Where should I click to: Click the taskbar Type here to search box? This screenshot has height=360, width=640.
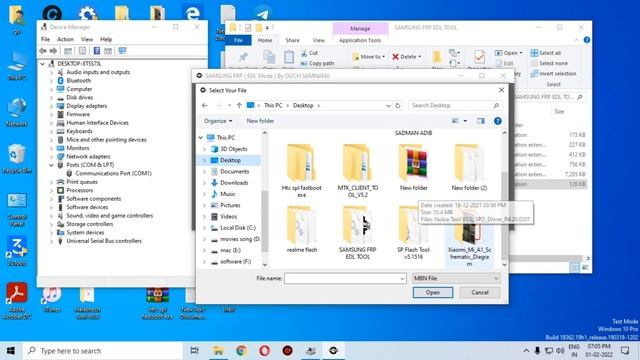pos(102,351)
